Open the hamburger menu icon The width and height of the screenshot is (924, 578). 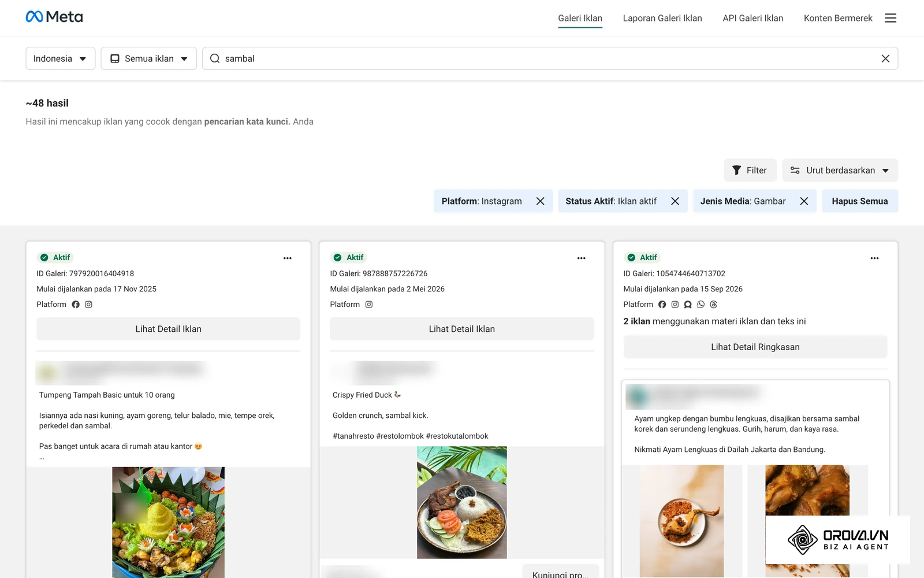tap(891, 18)
